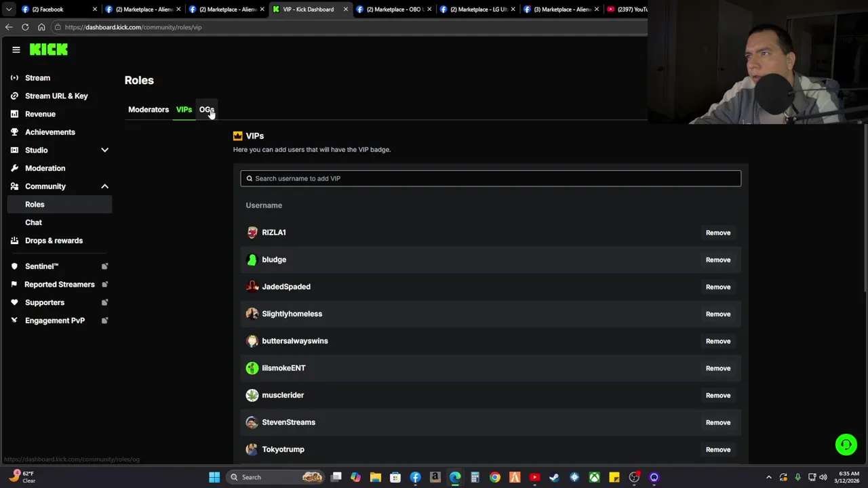Select Roles under Community
Viewport: 868px width, 488px height.
click(60, 205)
